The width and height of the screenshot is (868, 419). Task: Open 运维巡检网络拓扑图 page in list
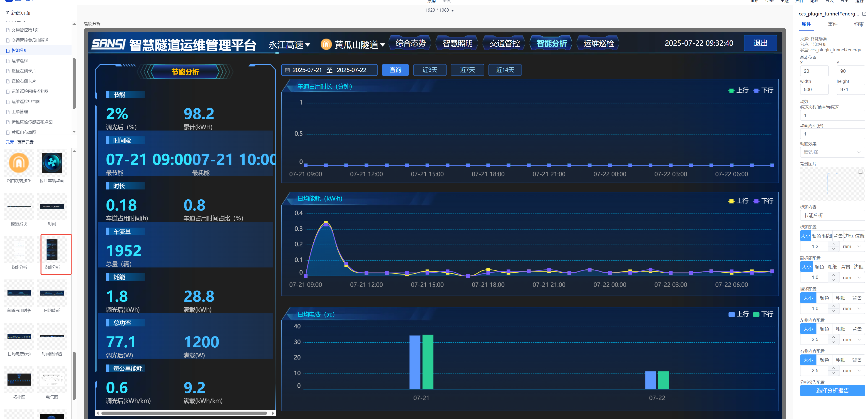coord(30,91)
